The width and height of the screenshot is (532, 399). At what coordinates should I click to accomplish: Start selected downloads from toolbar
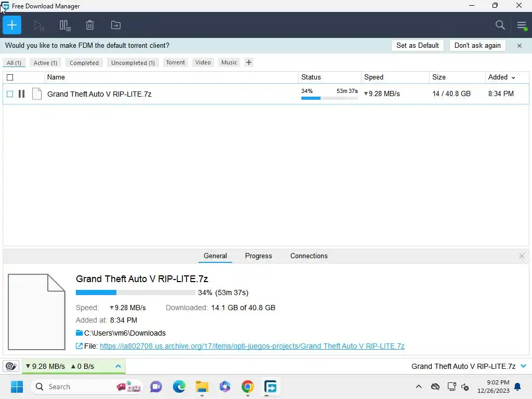pos(39,25)
